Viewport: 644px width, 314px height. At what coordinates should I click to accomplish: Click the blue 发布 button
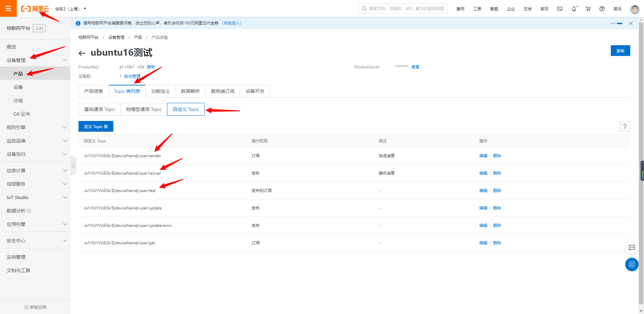tap(621, 51)
